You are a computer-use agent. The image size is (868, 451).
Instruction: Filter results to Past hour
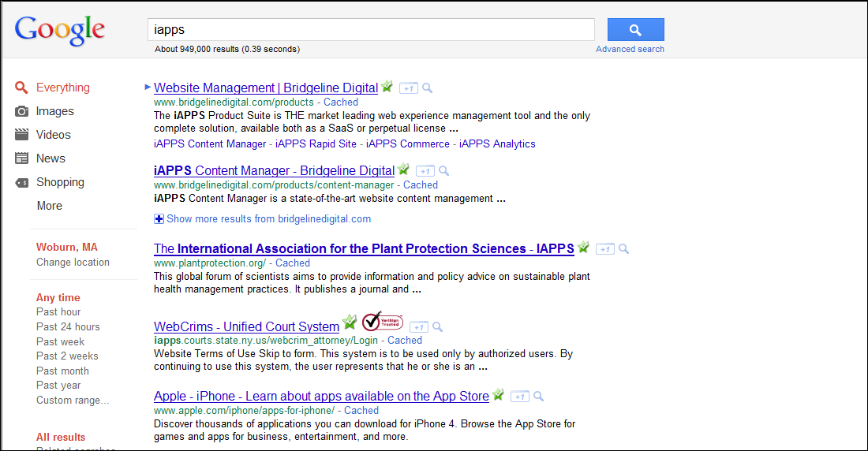(58, 312)
